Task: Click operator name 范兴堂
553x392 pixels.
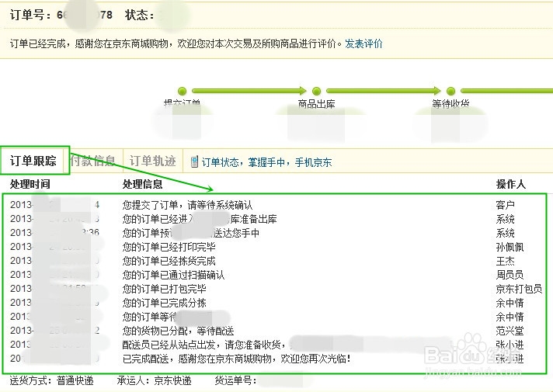Action: pos(510,331)
